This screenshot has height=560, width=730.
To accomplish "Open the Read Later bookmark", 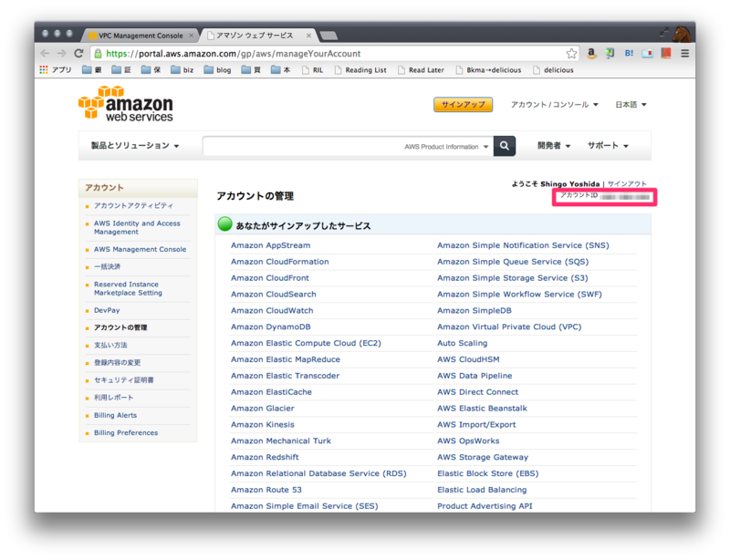I will tap(421, 70).
